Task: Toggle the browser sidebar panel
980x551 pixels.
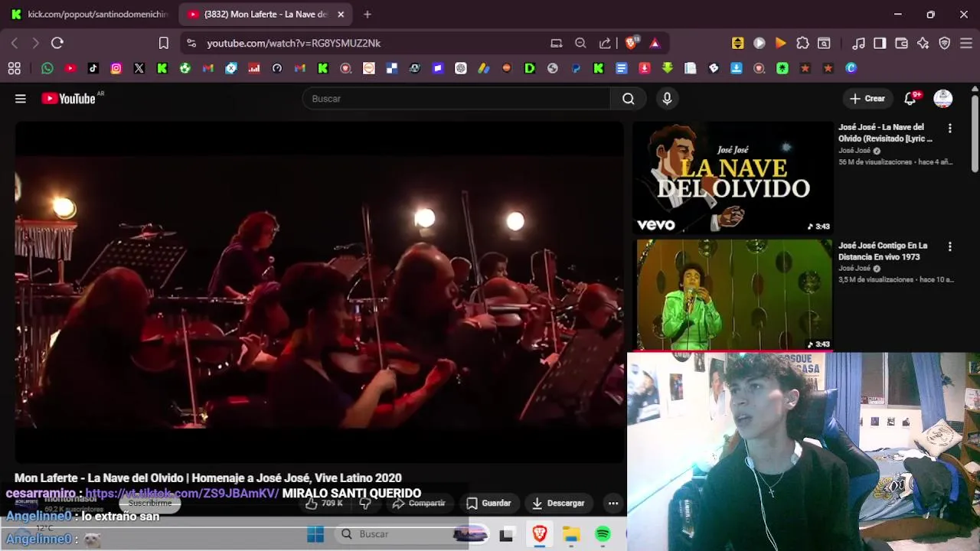Action: coord(880,44)
